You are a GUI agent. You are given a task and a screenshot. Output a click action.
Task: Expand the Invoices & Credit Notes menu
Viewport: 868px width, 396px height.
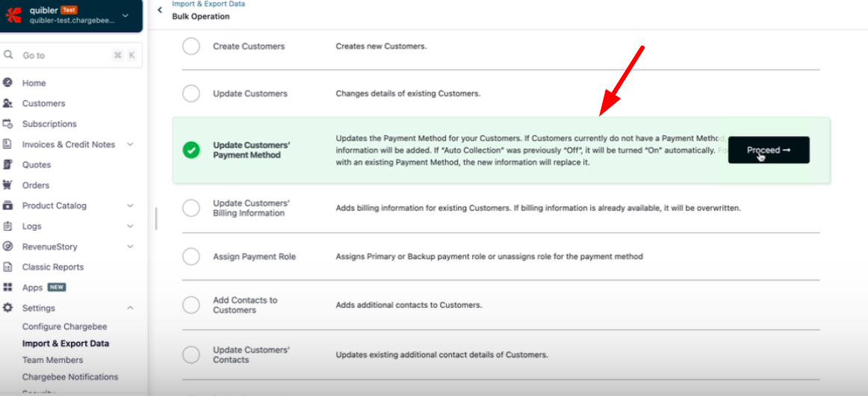click(130, 144)
